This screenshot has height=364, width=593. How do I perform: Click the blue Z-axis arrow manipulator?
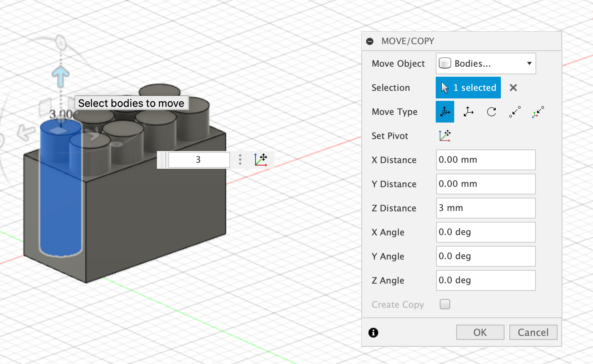pyautogui.click(x=61, y=77)
